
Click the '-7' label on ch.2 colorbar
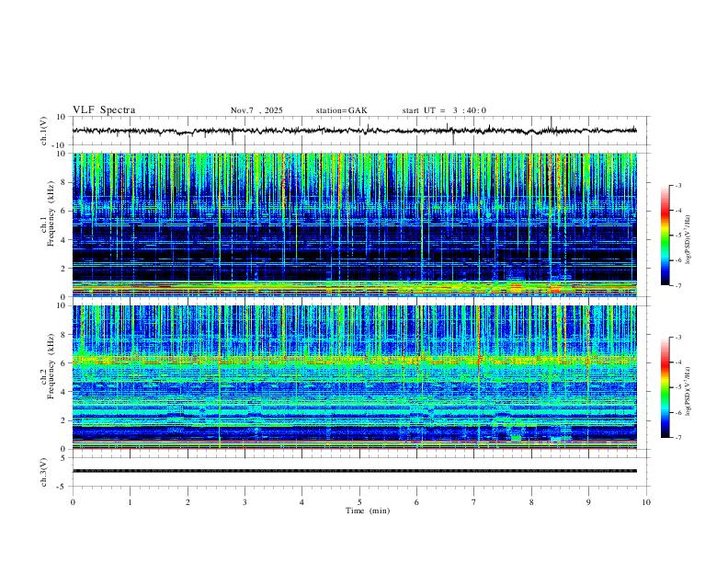pos(677,437)
